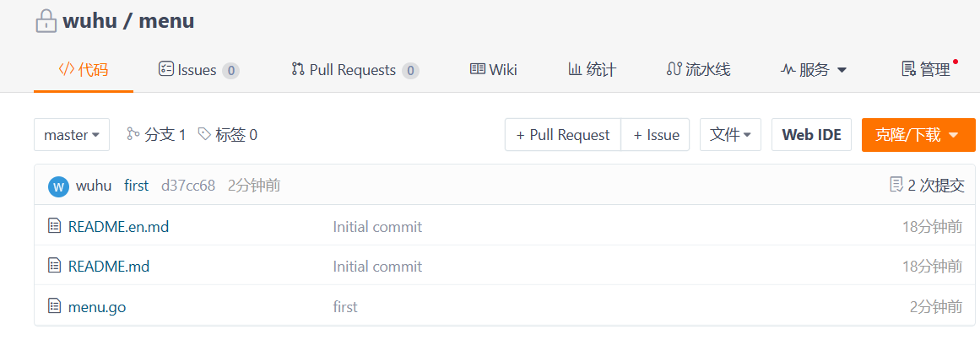Click the file icon beside README.md
This screenshot has width=980, height=340.
(x=55, y=266)
